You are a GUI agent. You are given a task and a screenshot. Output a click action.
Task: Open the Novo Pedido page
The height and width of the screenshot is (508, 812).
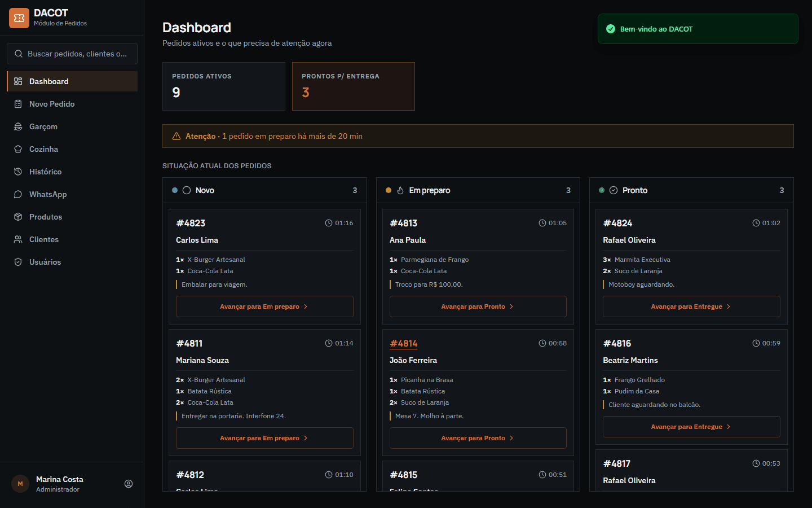coord(72,104)
